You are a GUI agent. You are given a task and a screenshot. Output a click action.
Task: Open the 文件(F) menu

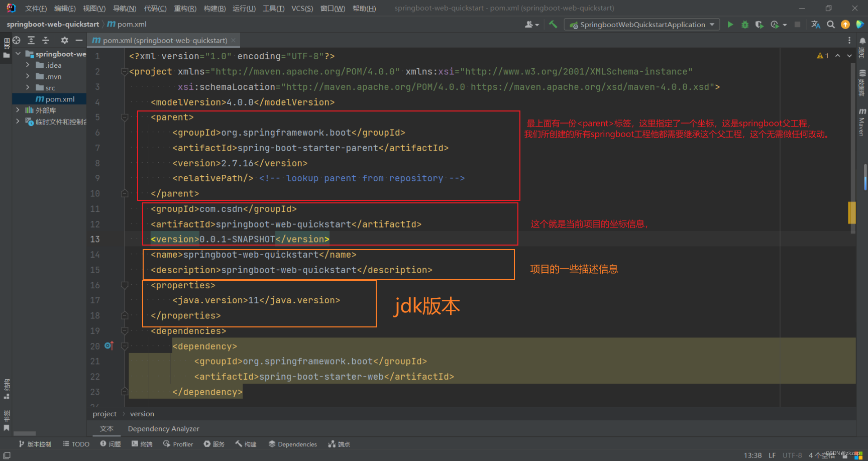tap(36, 8)
